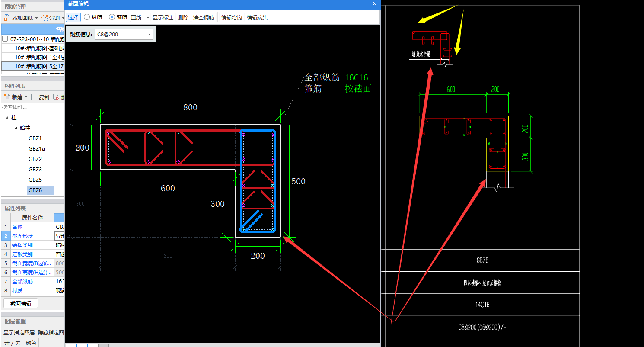Click the white 600 dimension in the editor
The height and width of the screenshot is (347, 644).
[168, 188]
